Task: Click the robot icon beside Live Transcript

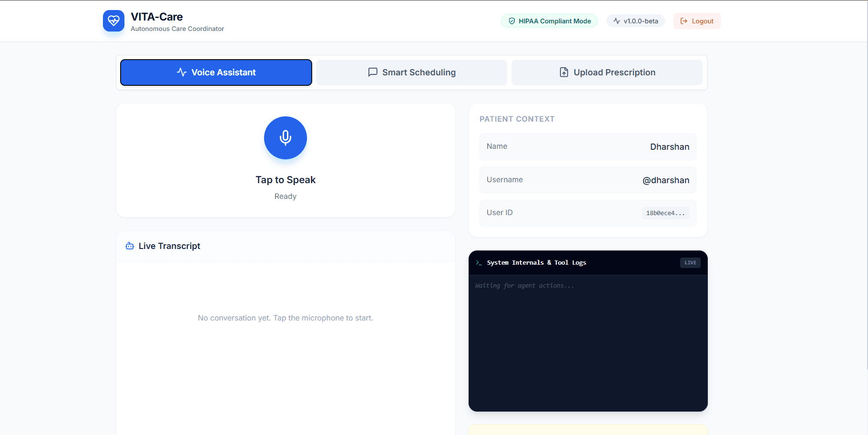Action: 130,246
